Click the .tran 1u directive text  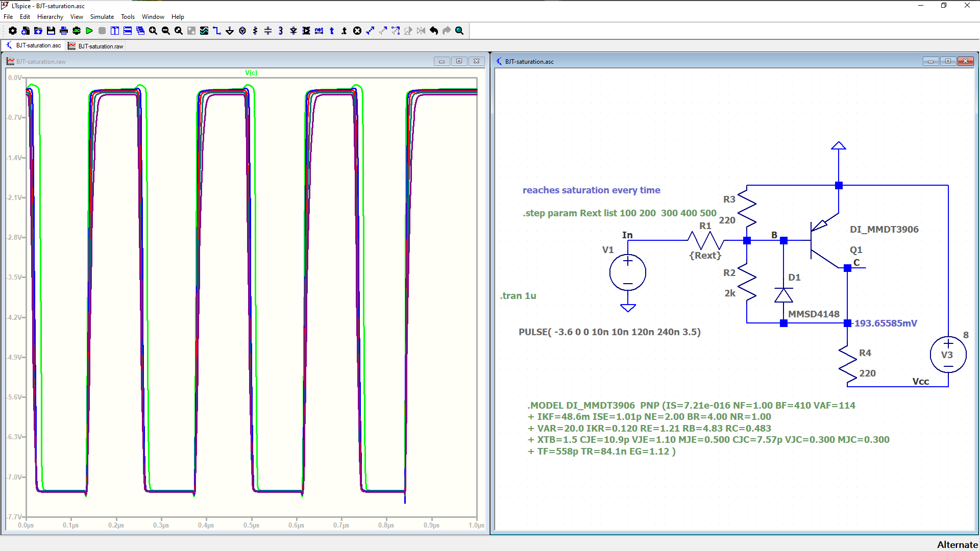pyautogui.click(x=518, y=296)
